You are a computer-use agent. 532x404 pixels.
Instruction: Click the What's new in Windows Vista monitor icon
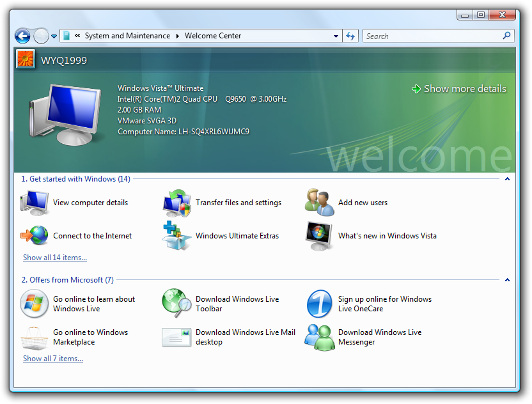tap(319, 236)
